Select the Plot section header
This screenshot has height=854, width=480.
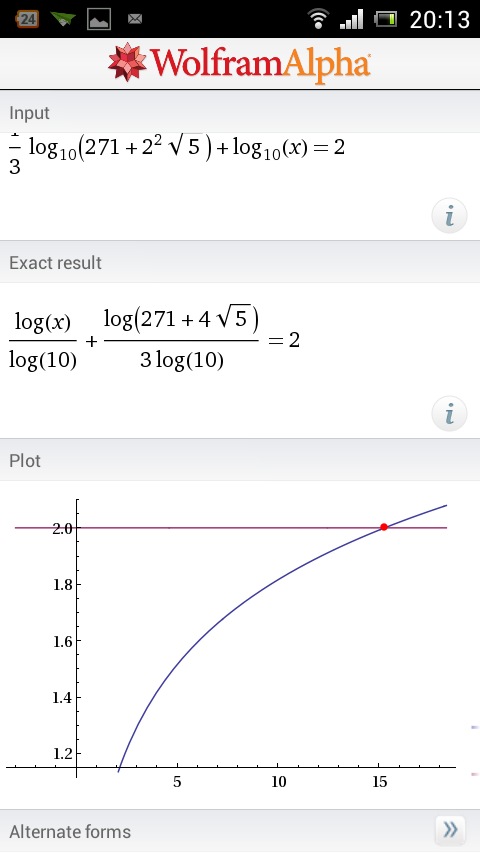(240, 460)
